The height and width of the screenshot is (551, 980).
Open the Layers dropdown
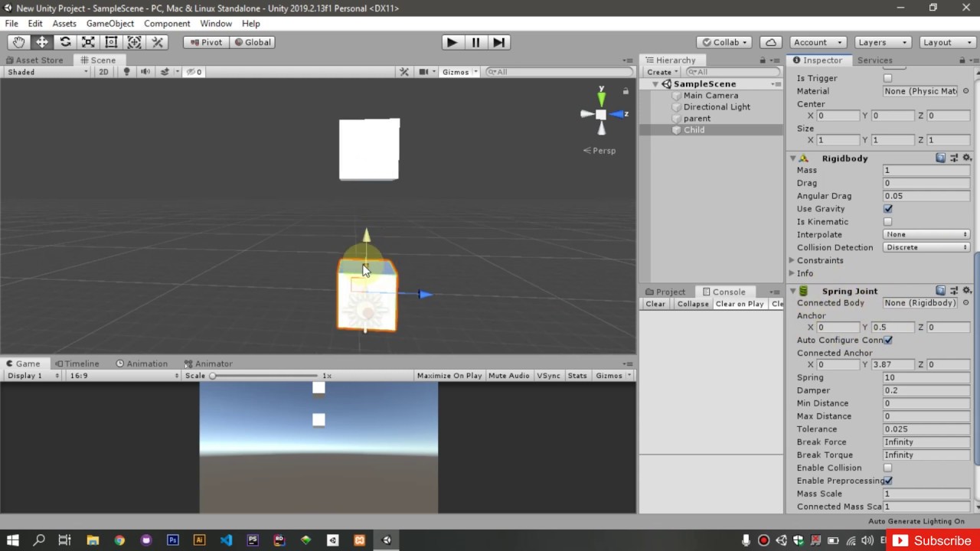click(x=883, y=42)
